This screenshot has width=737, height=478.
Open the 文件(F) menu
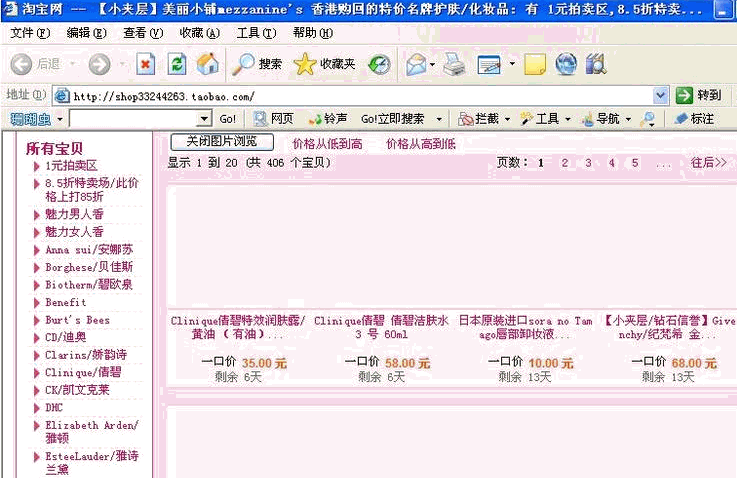coord(30,33)
